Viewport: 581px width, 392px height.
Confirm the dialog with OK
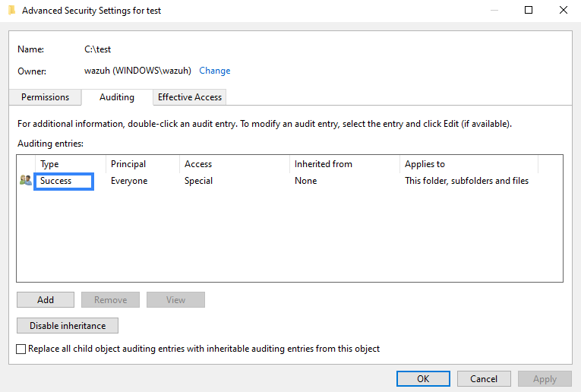point(423,378)
